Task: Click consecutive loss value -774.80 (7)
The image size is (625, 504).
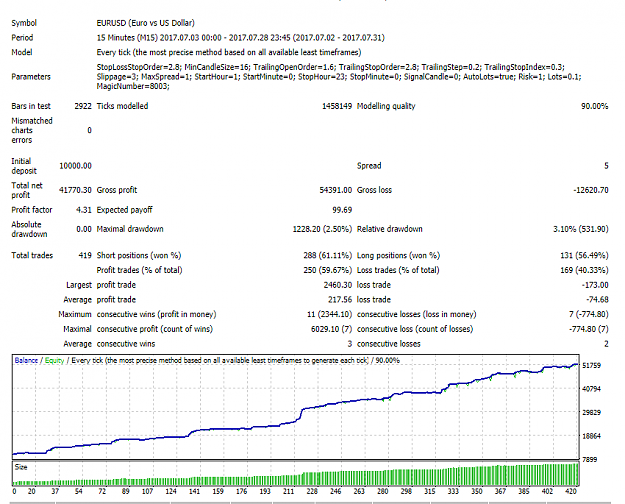Action: (589, 329)
